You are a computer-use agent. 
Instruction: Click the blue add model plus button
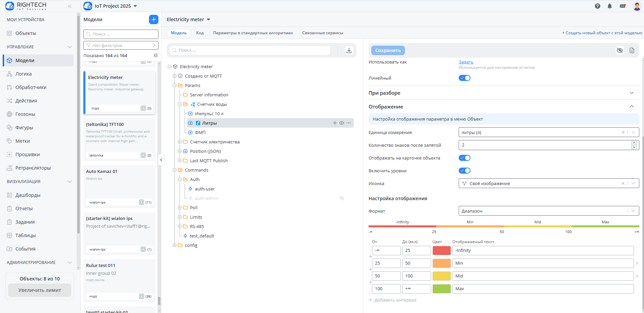click(153, 19)
